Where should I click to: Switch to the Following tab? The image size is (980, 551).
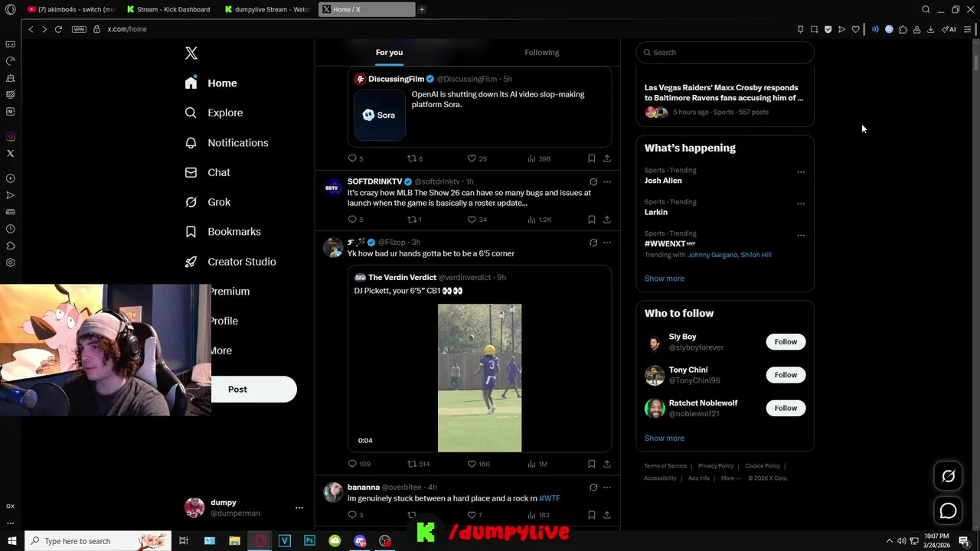(x=542, y=52)
